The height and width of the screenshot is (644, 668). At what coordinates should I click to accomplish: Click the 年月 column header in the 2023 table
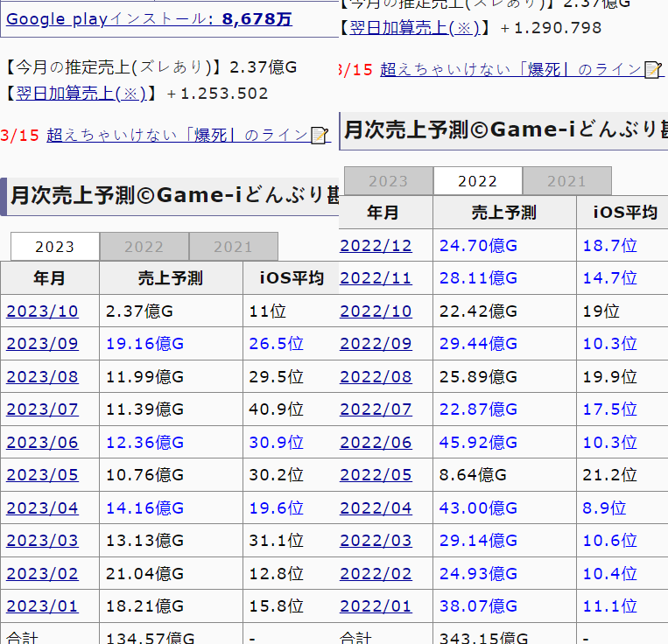pos(49,278)
